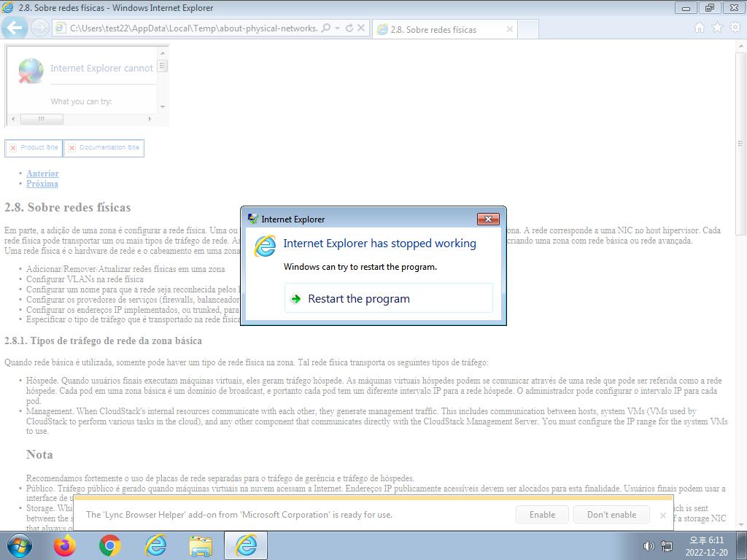Click the page vertical scrollbar up arrow

click(x=741, y=46)
